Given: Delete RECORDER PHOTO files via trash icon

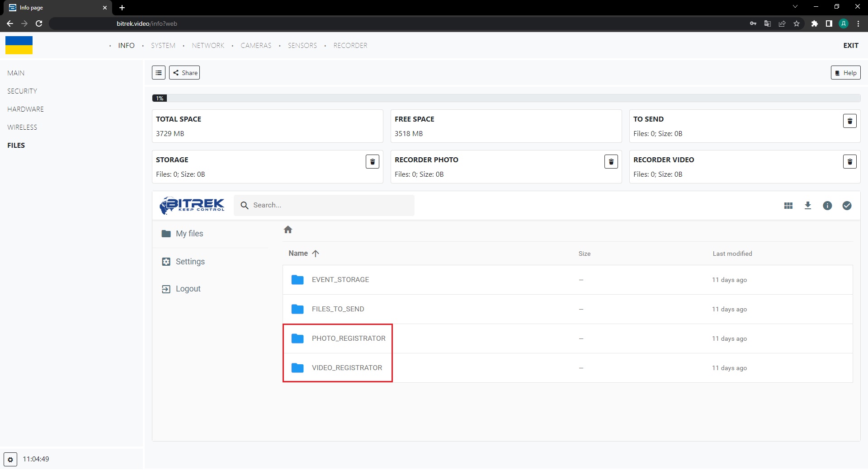Looking at the screenshot, I should (x=611, y=162).
